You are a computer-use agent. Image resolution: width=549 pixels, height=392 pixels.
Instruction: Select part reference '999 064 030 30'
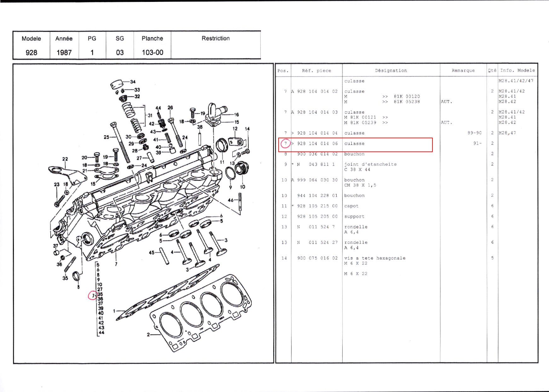tap(317, 180)
